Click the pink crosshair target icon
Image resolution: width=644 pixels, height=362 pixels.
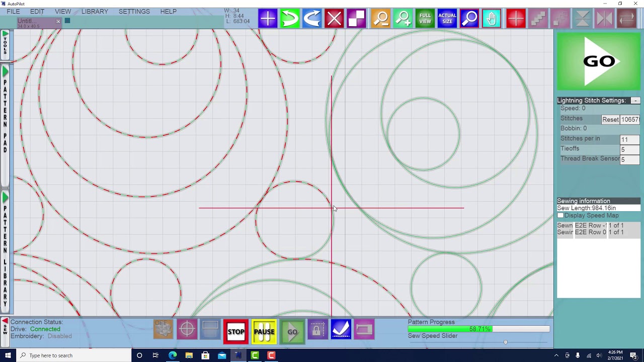tap(187, 329)
